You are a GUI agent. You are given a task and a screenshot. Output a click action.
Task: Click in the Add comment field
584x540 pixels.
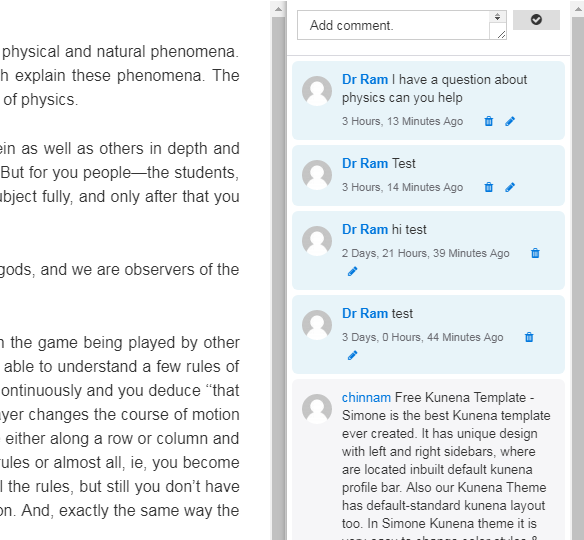tap(393, 25)
